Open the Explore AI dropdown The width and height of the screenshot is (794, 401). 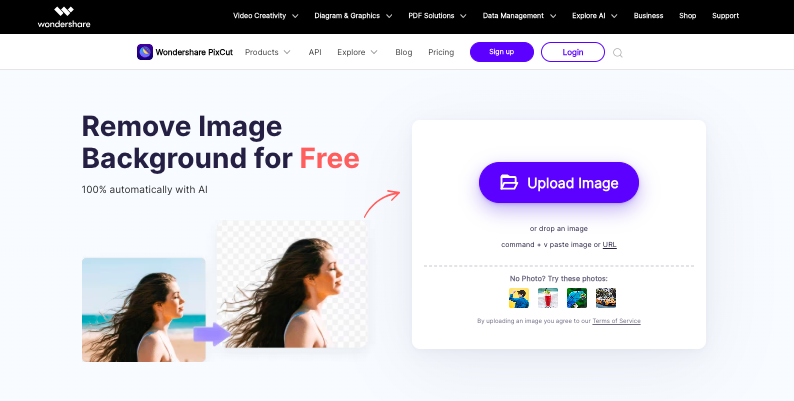point(594,16)
